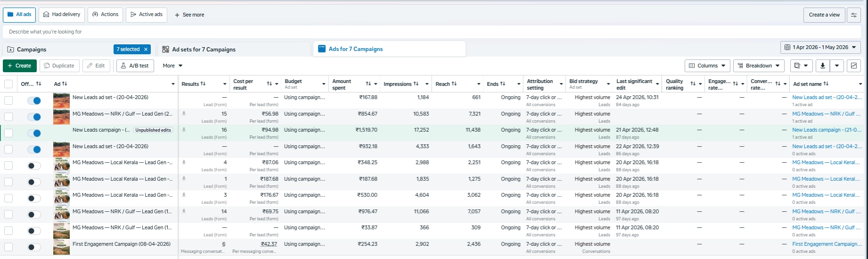Turn off New Leads campaign ad toggle
This screenshot has width=868, height=259.
click(x=34, y=133)
